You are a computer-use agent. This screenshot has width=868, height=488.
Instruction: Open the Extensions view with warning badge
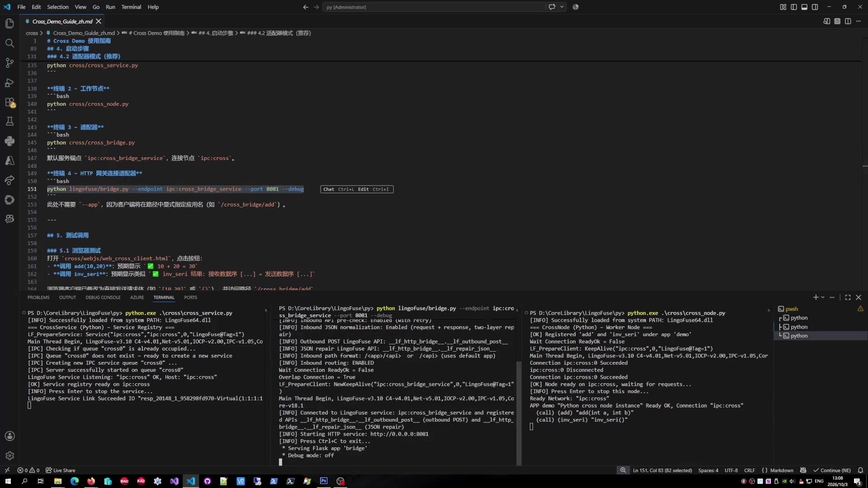click(x=9, y=103)
